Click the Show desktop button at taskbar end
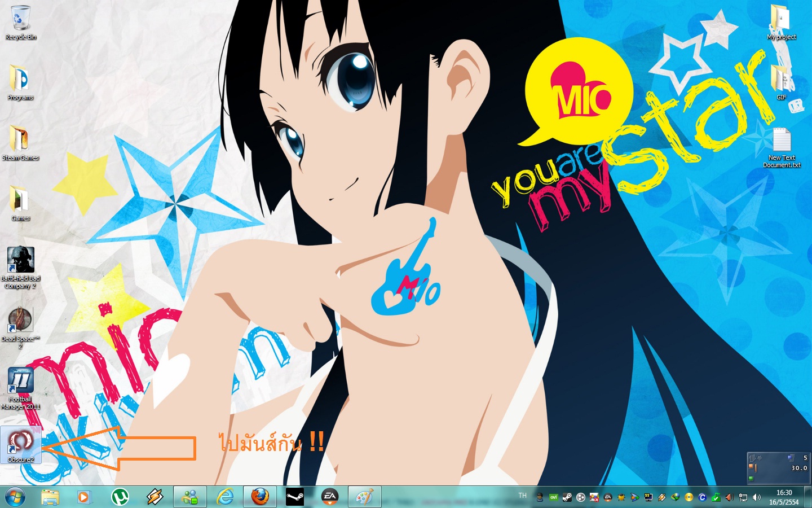 pos(808,497)
